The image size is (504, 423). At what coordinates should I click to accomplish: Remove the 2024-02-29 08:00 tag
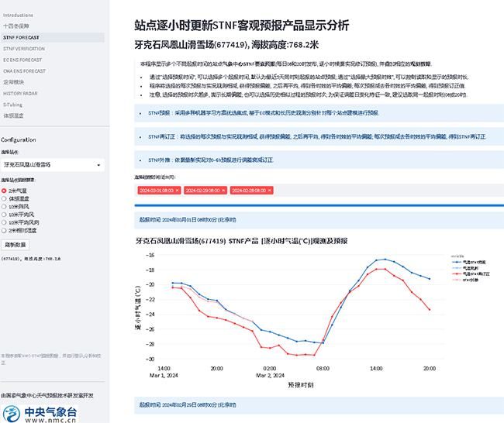tap(222, 190)
